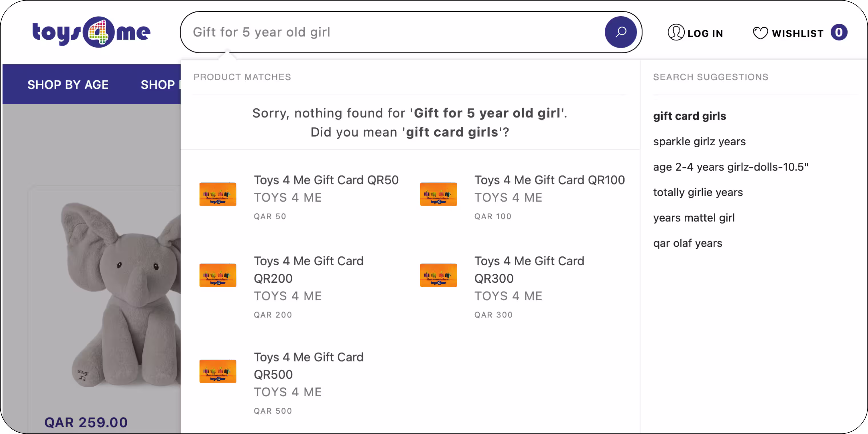The image size is (868, 434).
Task: Click the 'gift card girls' did-you-mean text
Action: coord(452,132)
